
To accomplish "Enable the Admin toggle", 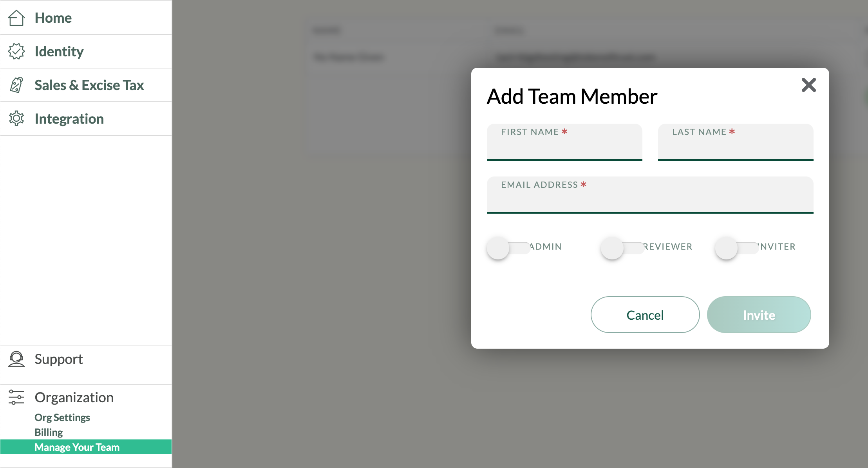I will tap(508, 248).
